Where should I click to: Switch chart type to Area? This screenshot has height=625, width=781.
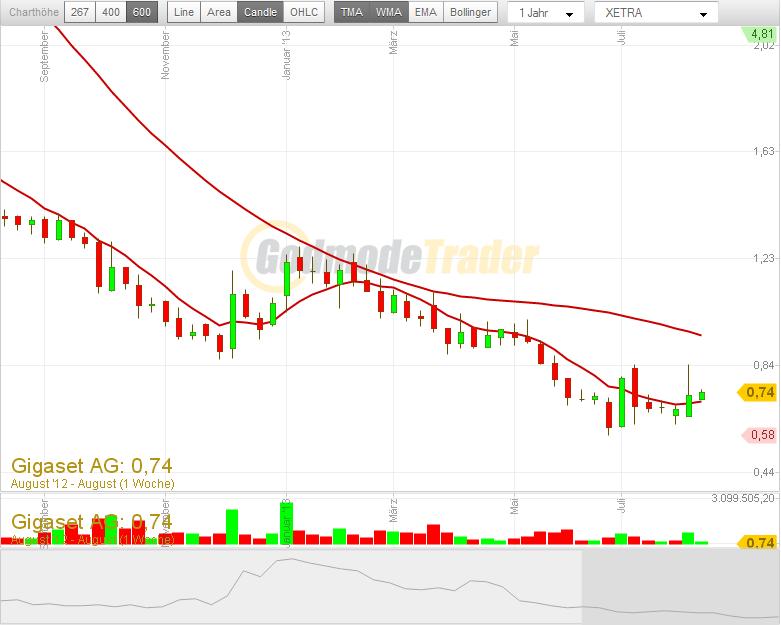click(x=219, y=12)
